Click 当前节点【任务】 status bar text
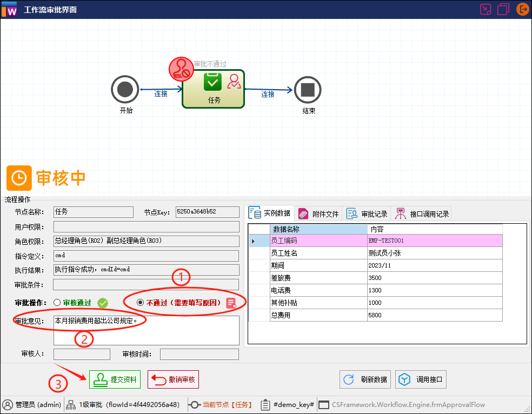The width and height of the screenshot is (532, 414). [227, 405]
